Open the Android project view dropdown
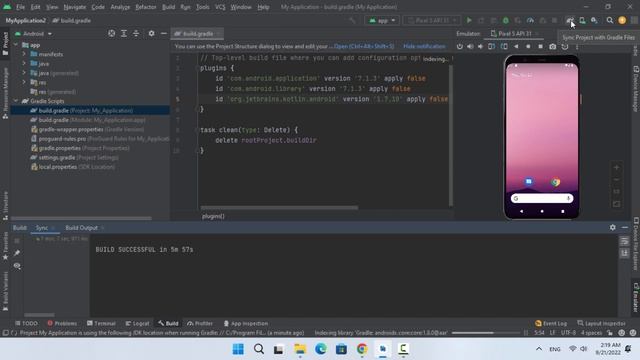Image resolution: width=640 pixels, height=360 pixels. 34,33
